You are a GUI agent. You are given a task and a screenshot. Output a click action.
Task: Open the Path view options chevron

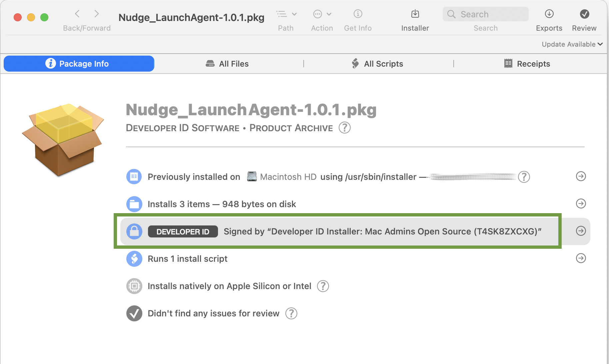295,13
